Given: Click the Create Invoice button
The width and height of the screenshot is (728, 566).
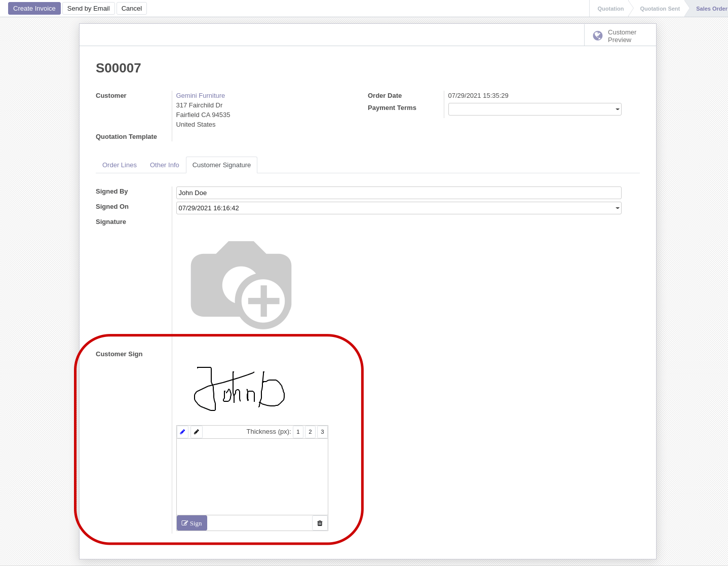Looking at the screenshot, I should coord(34,8).
